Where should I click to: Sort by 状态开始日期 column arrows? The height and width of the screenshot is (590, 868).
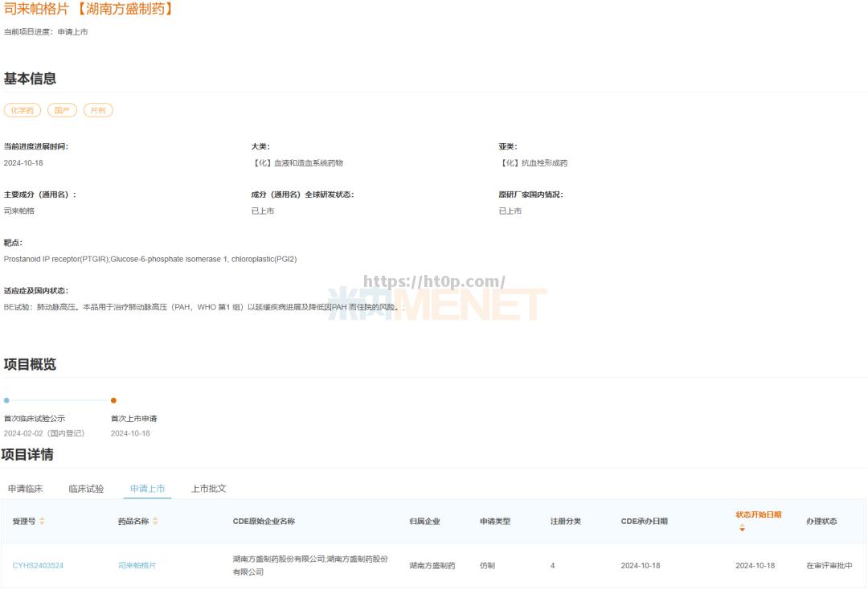pos(742,528)
